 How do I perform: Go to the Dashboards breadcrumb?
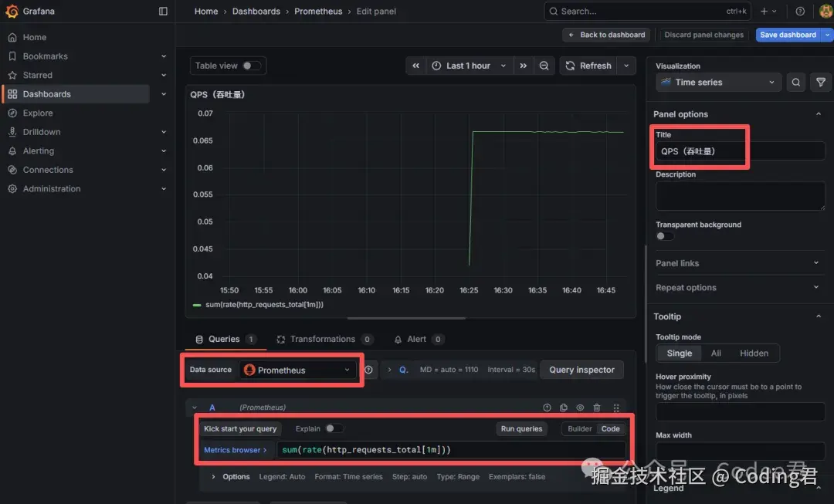(256, 11)
